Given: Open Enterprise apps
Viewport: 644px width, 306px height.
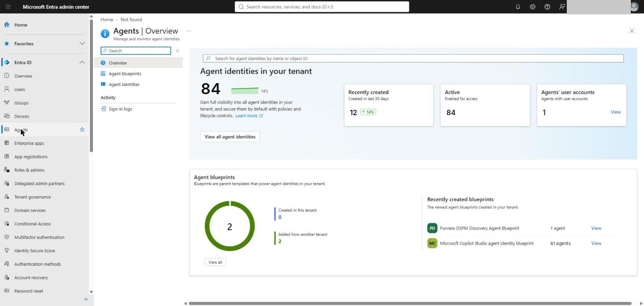Looking at the screenshot, I should [29, 143].
